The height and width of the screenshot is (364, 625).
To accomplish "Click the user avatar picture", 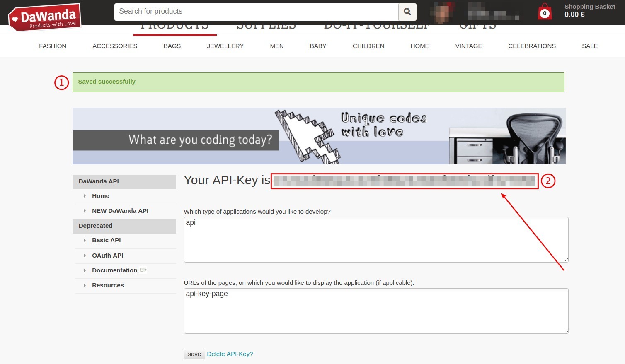I will [443, 12].
